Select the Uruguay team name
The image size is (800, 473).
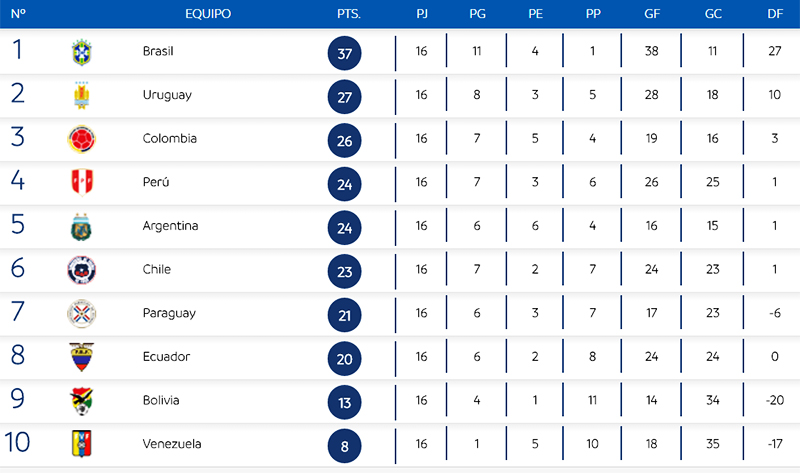click(x=167, y=95)
